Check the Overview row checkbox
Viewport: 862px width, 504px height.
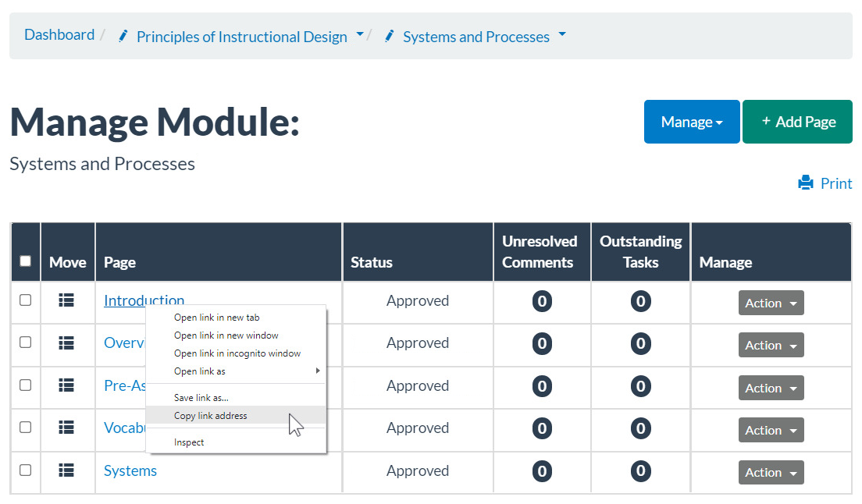[25, 342]
